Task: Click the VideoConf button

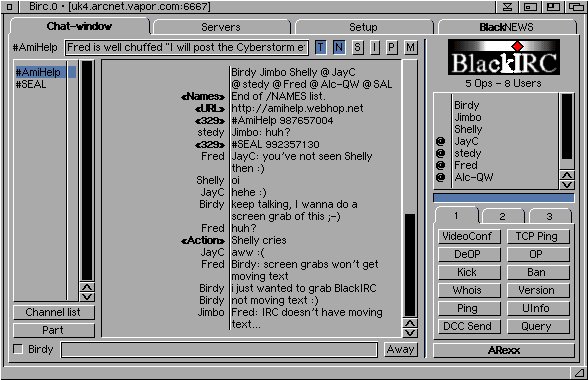Action: pyautogui.click(x=469, y=236)
